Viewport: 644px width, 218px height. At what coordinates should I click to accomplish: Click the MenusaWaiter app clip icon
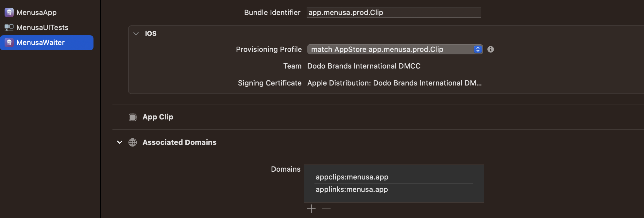coord(9,42)
